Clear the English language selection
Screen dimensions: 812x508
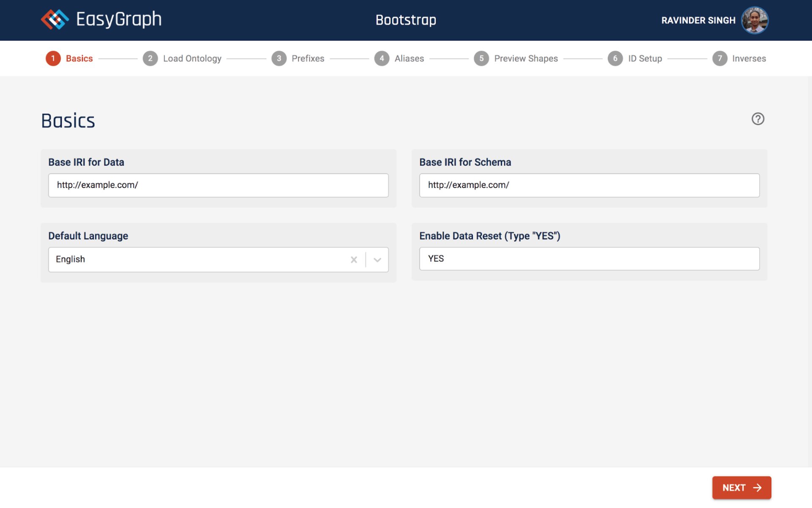354,260
